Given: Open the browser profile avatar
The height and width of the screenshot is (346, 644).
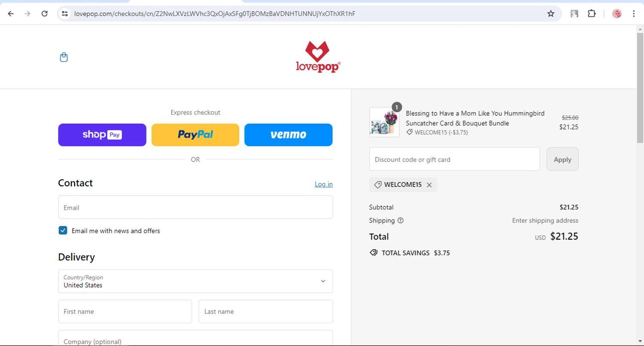Looking at the screenshot, I should coord(617,14).
